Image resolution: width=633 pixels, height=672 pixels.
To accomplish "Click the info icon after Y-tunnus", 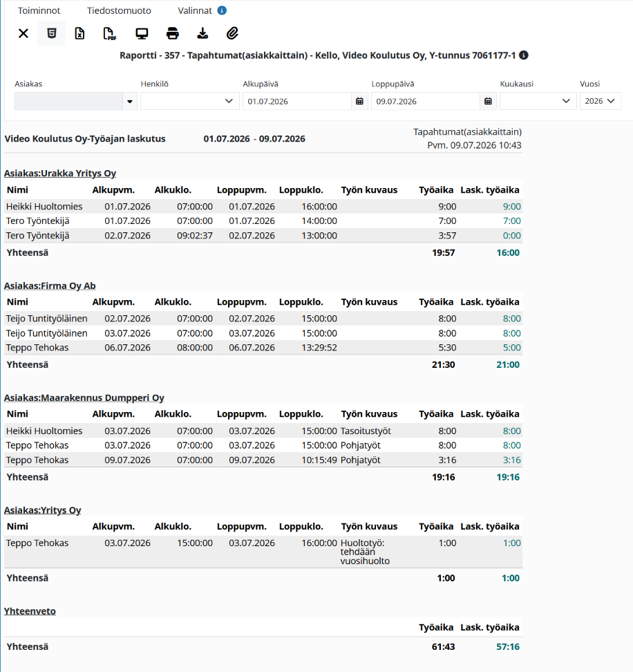I will [x=523, y=55].
